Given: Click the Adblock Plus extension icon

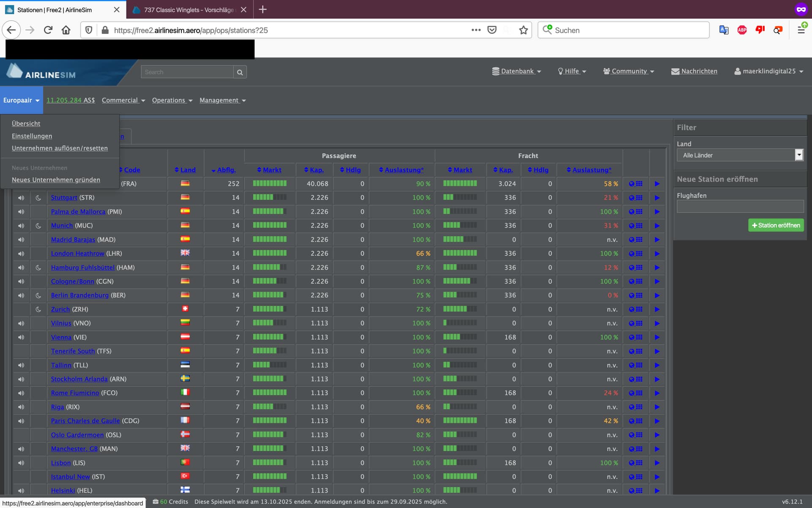Looking at the screenshot, I should (742, 30).
